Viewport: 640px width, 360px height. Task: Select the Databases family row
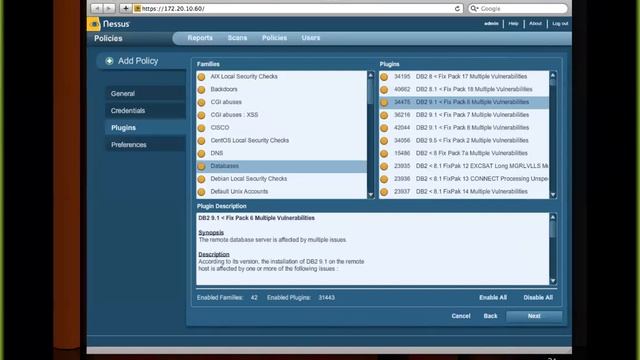click(x=282, y=166)
